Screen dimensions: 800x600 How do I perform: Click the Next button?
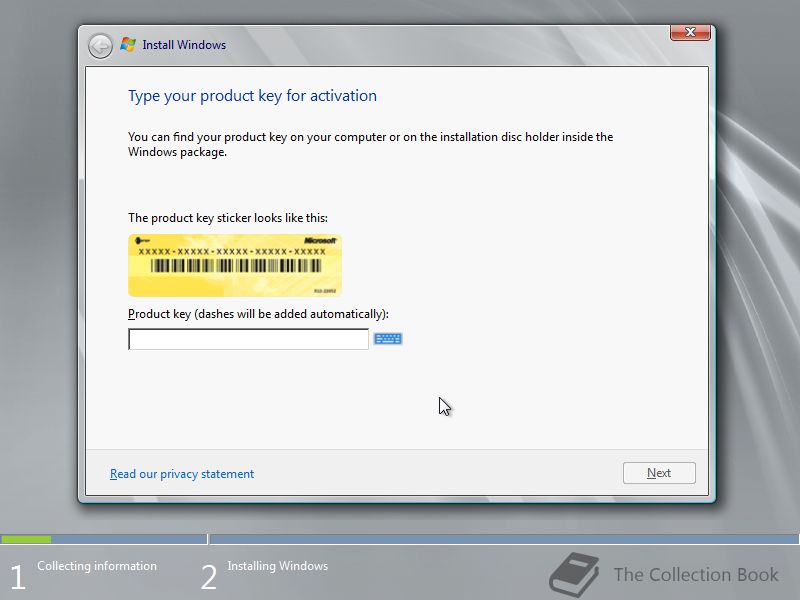pyautogui.click(x=659, y=473)
